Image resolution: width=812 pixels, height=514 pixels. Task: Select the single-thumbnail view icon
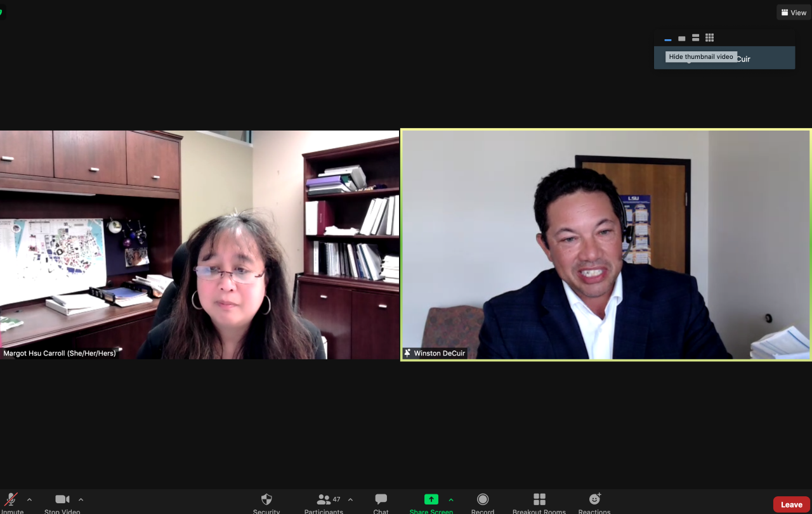click(682, 39)
